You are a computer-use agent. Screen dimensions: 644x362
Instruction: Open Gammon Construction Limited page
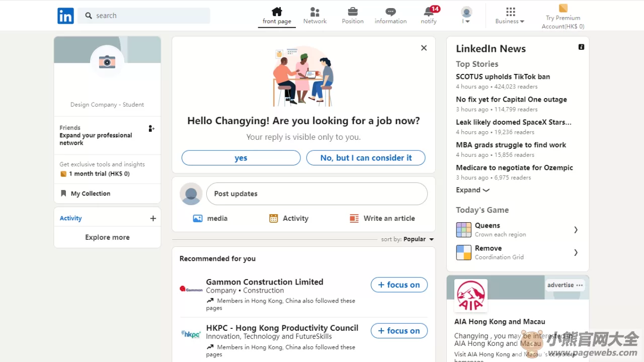point(265,282)
